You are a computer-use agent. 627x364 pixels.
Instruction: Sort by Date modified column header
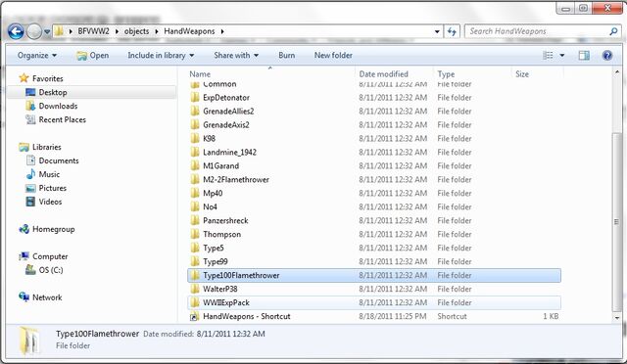[x=383, y=74]
